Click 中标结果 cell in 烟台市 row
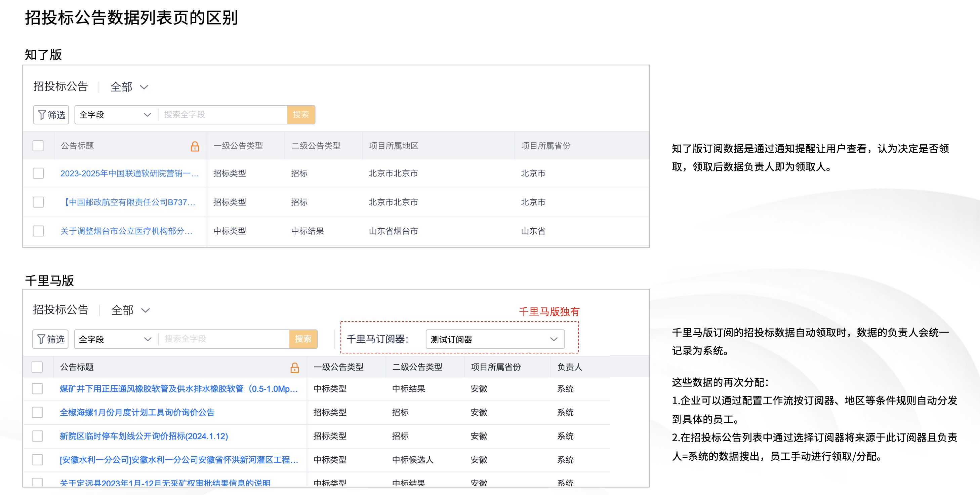 coord(308,231)
